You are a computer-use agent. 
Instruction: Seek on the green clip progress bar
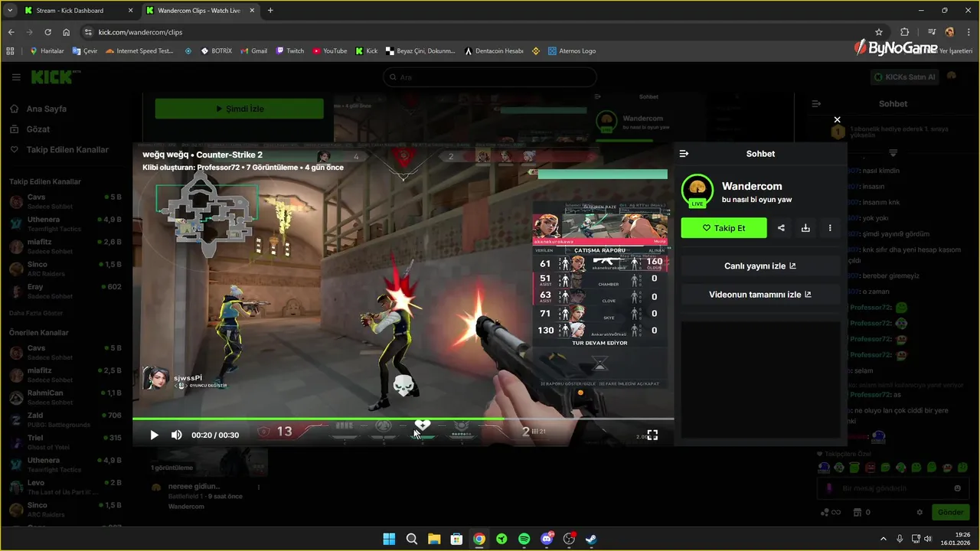[403, 419]
